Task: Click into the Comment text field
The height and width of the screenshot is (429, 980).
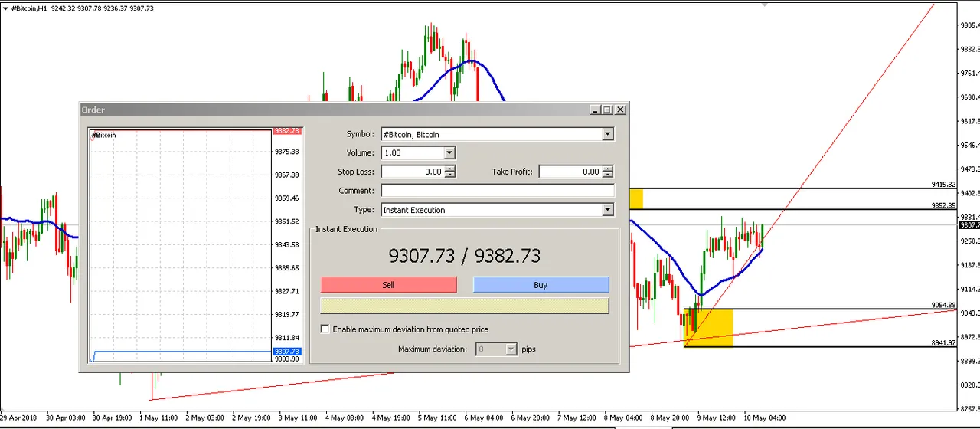Action: 498,191
